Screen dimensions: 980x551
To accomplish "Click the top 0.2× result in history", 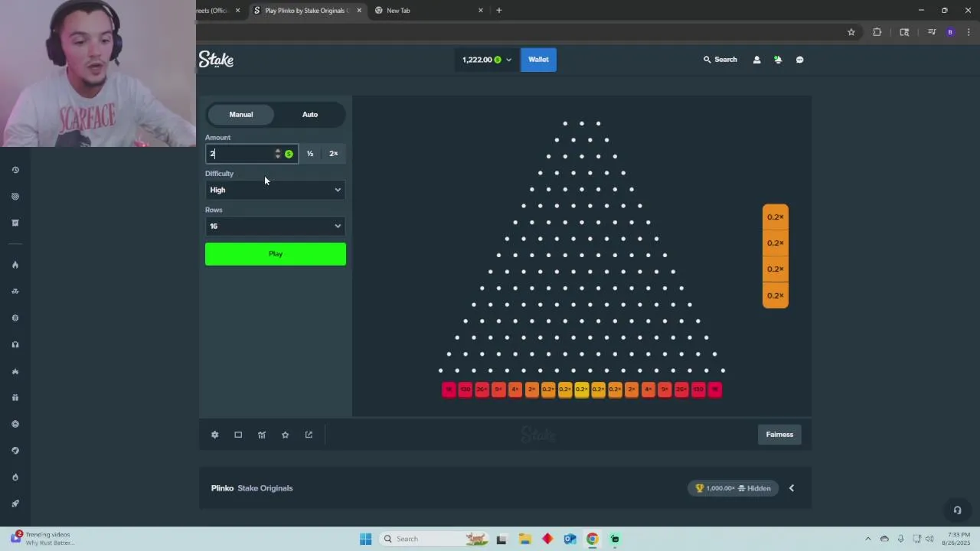I will pyautogui.click(x=776, y=217).
